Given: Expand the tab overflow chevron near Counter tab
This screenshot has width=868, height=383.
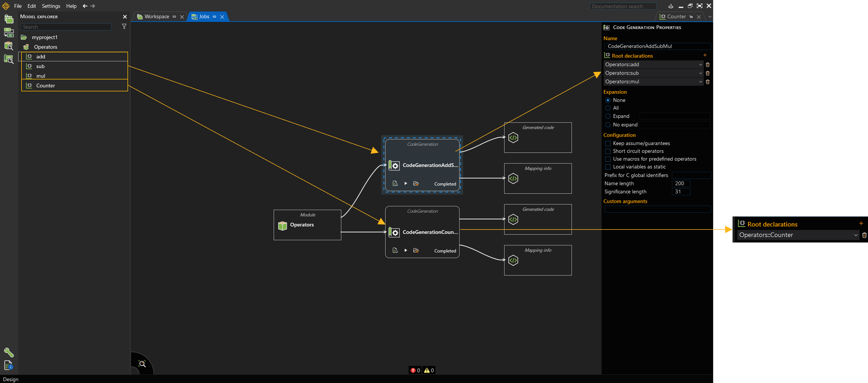Looking at the screenshot, I should 710,16.
